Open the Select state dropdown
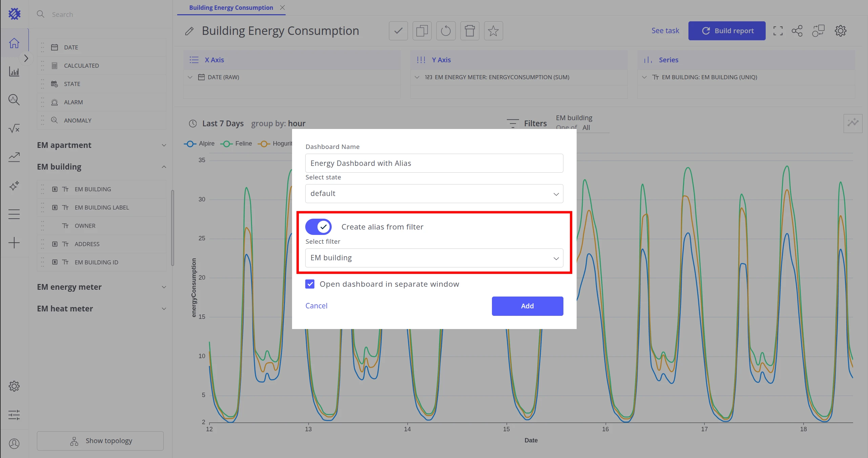This screenshot has height=458, width=868. [x=434, y=194]
